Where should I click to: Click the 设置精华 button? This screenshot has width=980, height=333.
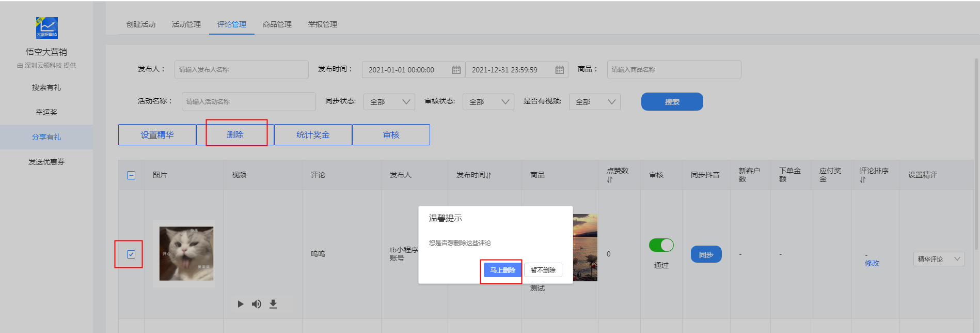tap(157, 135)
